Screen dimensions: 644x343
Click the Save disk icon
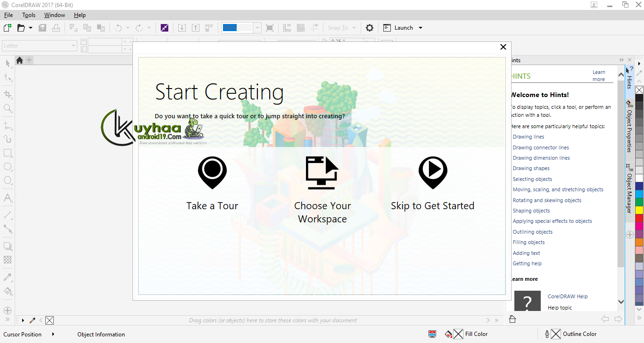point(42,28)
